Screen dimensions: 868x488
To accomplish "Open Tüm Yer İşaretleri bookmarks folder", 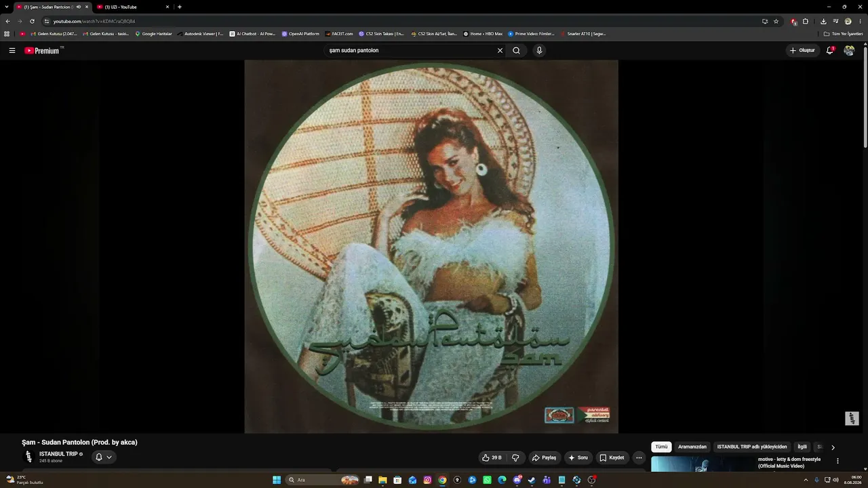I will pos(843,33).
